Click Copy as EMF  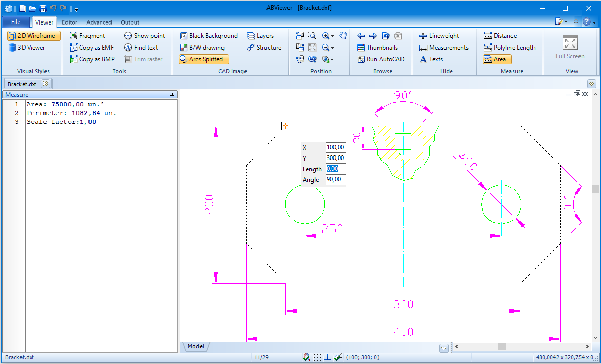tap(92, 48)
